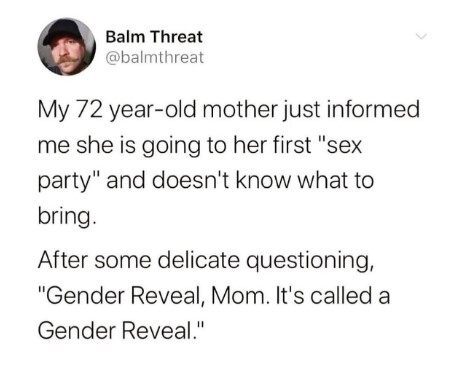
Task: Open Balm Threat's profile picture
Action: [67, 47]
